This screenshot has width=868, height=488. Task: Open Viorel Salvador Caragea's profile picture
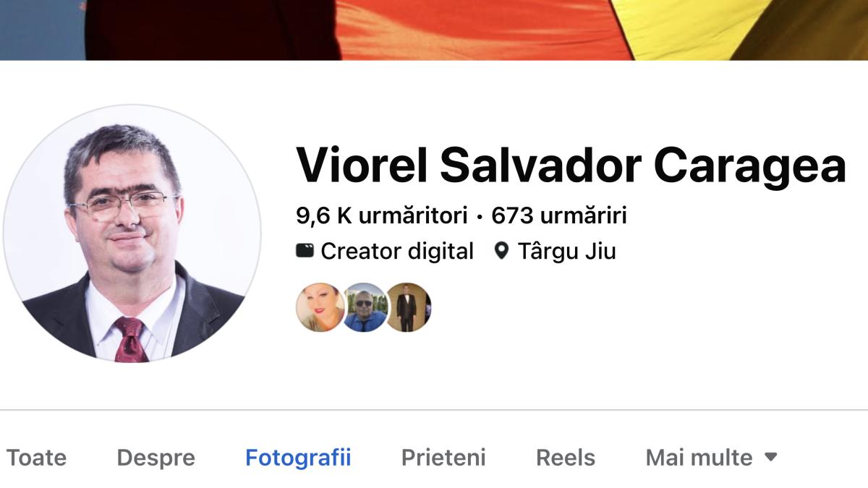point(132,233)
